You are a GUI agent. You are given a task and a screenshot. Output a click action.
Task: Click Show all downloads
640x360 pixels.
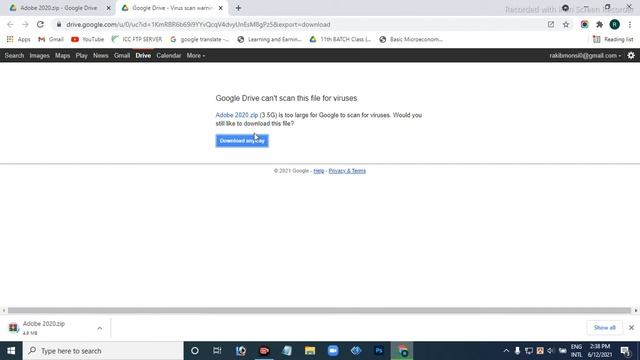(x=604, y=328)
